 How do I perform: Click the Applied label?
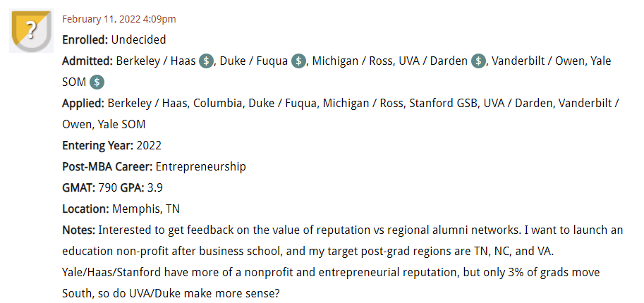(x=83, y=104)
